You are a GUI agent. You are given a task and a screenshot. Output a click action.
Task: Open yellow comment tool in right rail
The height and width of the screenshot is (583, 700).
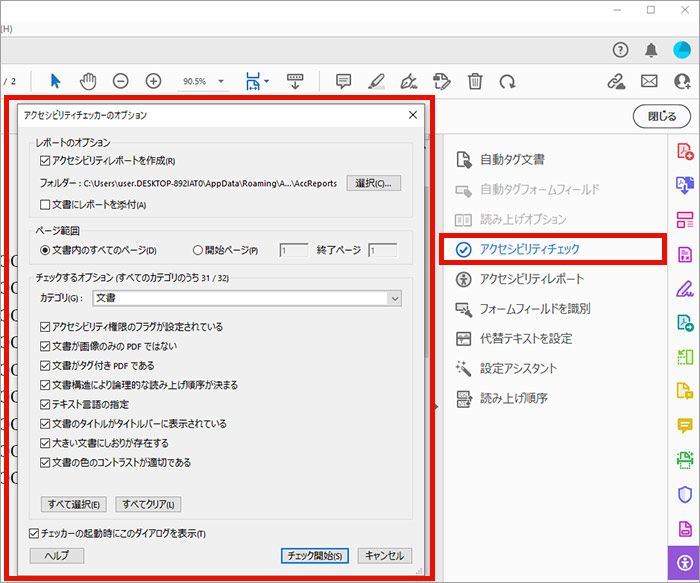coord(685,425)
